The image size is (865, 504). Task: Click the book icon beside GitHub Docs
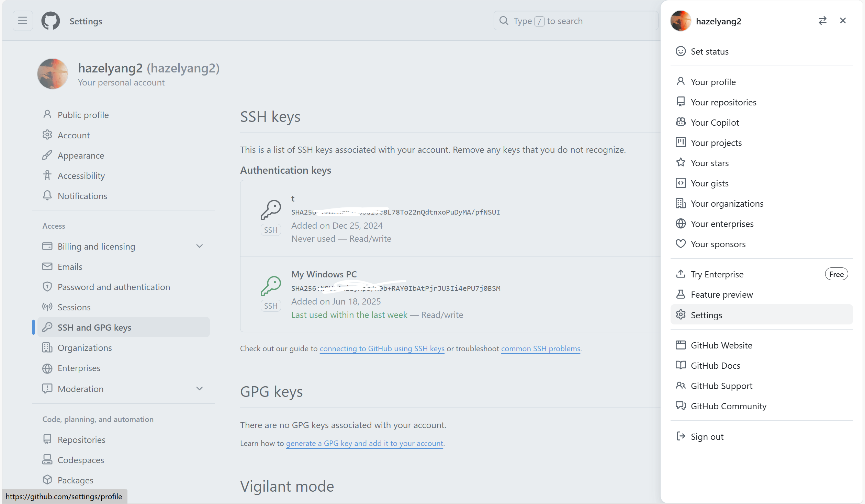(x=681, y=365)
